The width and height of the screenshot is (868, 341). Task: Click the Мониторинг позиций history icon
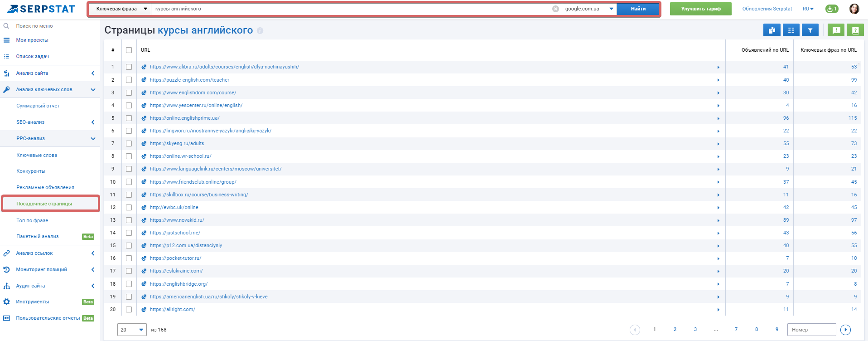tap(6, 269)
